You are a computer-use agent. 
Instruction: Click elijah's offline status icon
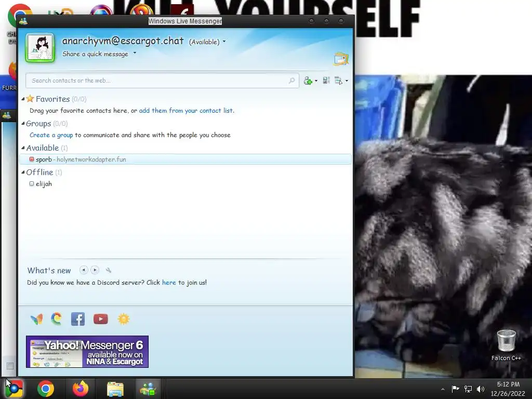point(32,183)
